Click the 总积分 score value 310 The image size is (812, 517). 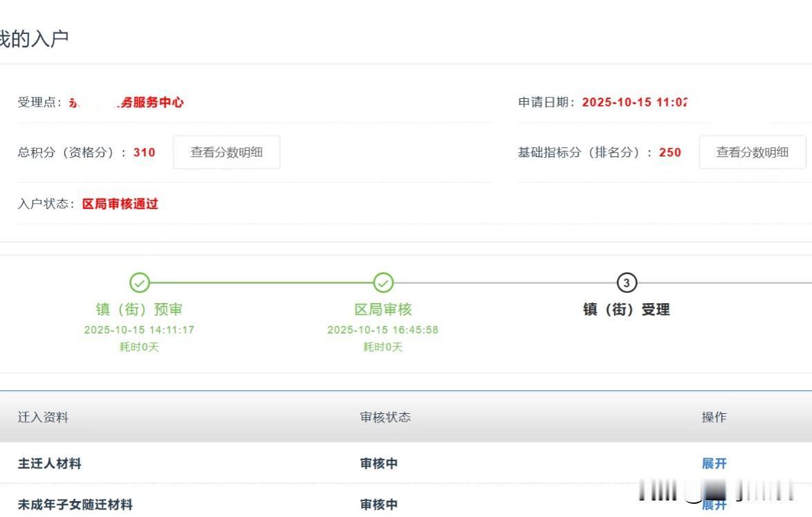pos(144,152)
